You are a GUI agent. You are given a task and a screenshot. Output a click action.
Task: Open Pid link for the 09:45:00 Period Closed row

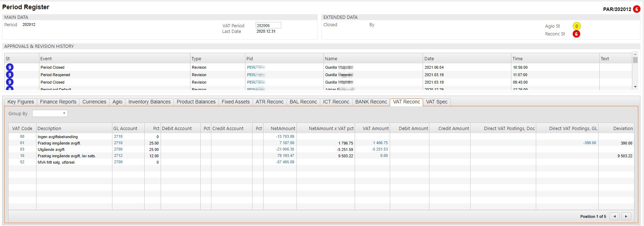[251, 82]
